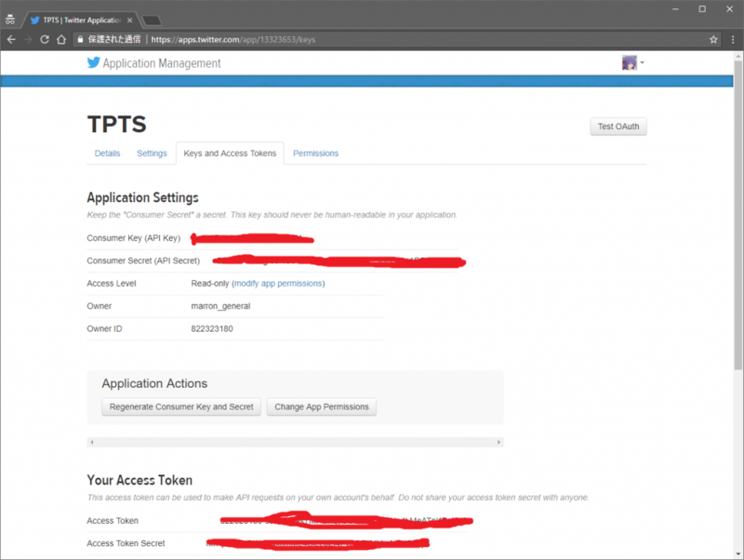The width and height of the screenshot is (744, 560).
Task: Bookmark this page with the star icon
Action: click(713, 39)
